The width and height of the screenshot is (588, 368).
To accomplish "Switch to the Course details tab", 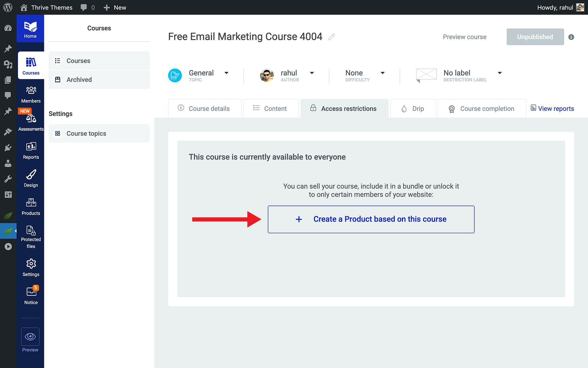I will click(x=205, y=108).
